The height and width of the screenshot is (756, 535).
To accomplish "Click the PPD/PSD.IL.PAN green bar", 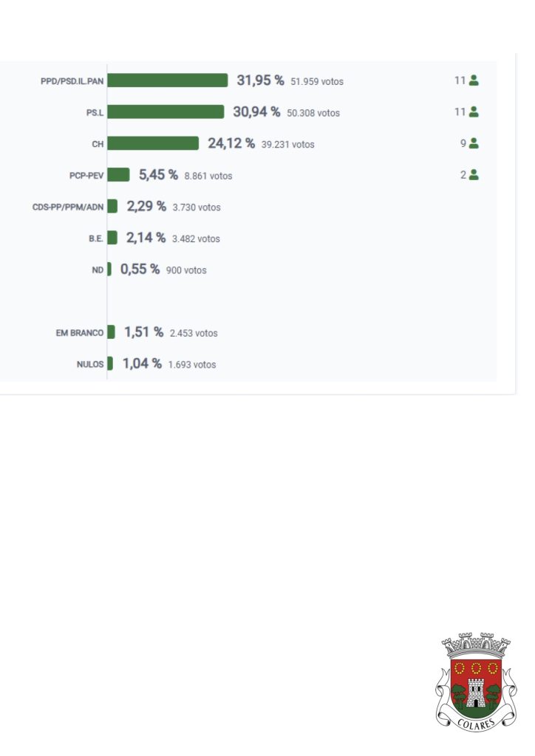I will [168, 80].
